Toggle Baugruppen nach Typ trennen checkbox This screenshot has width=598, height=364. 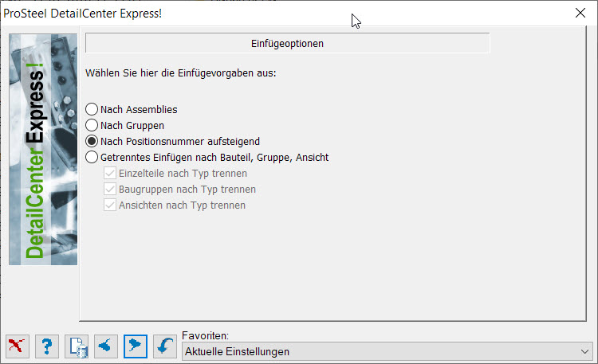point(110,190)
